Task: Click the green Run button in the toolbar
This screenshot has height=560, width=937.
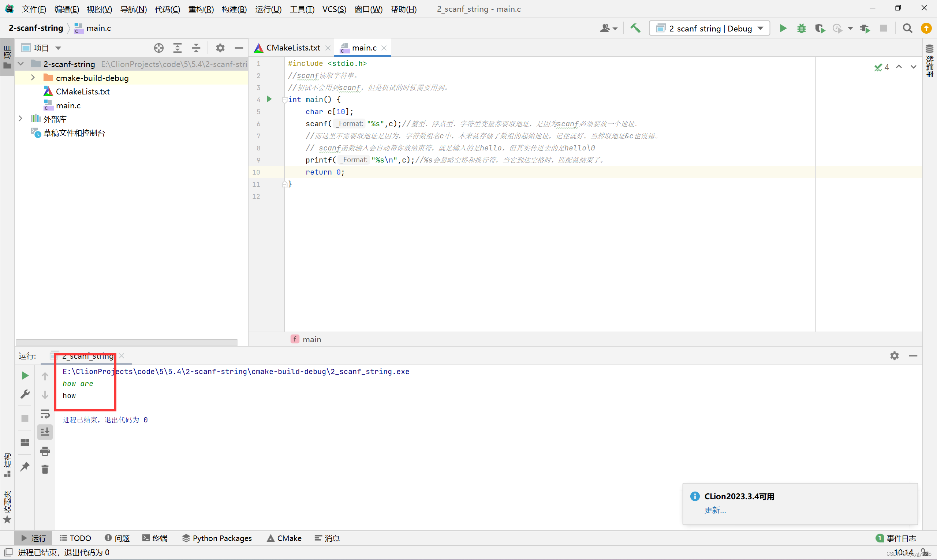Action: [x=783, y=28]
